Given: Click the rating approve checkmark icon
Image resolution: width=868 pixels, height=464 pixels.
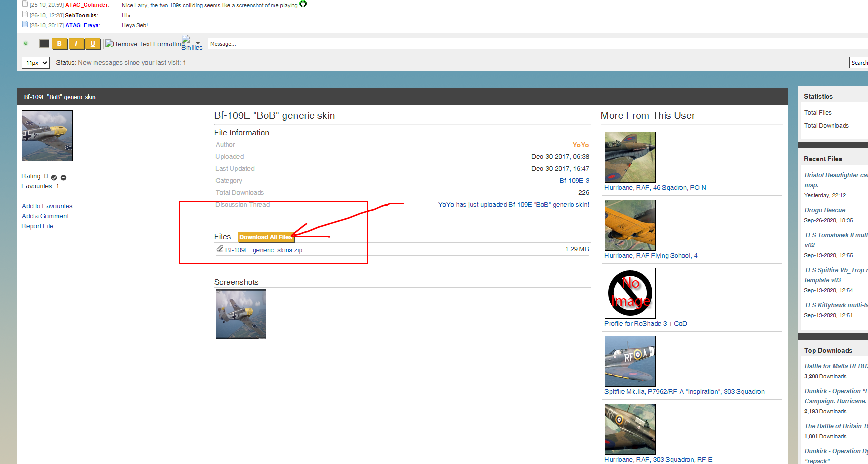Looking at the screenshot, I should pyautogui.click(x=54, y=177).
